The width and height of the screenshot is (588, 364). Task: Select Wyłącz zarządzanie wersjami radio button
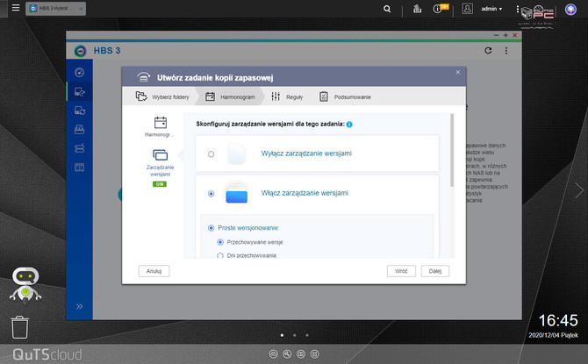tap(212, 154)
